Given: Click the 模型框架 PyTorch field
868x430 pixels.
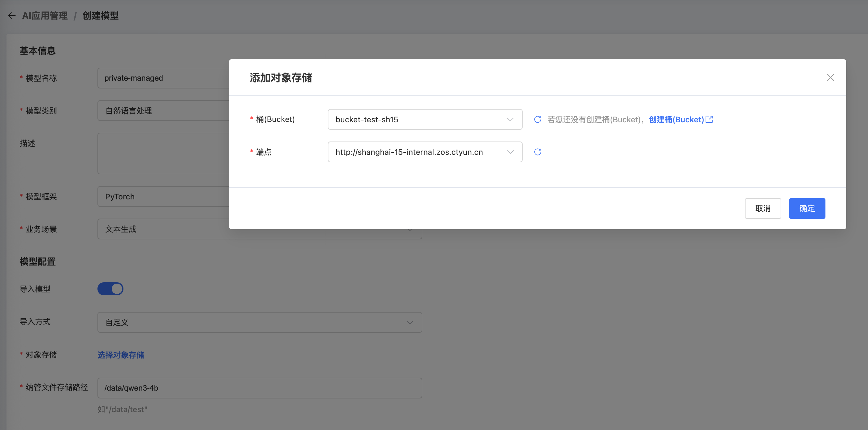Looking at the screenshot, I should click(163, 196).
